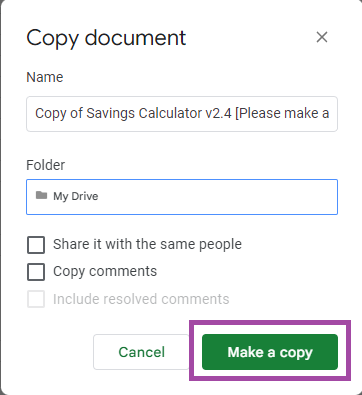362x395 pixels.
Task: Click the My Drive text label
Action: (x=76, y=196)
